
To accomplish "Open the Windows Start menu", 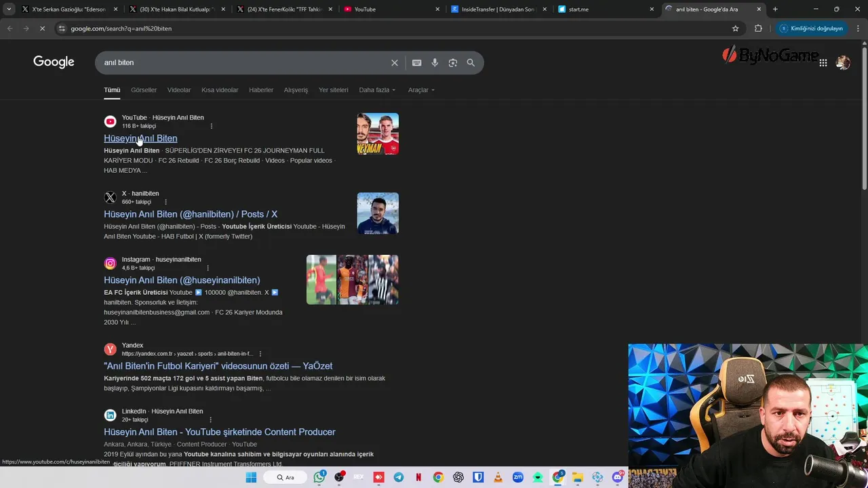I will tap(251, 477).
